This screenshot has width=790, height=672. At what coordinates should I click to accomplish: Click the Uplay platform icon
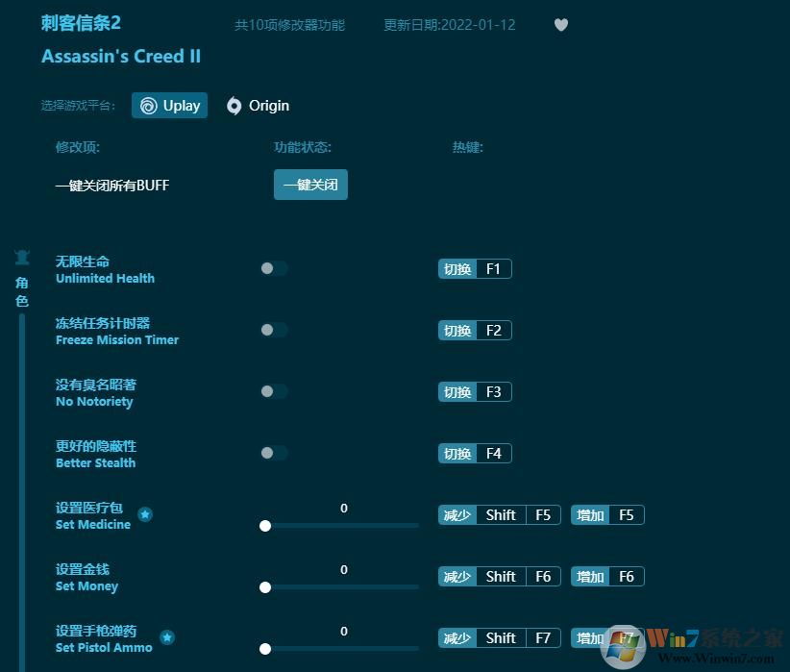pyautogui.click(x=149, y=106)
